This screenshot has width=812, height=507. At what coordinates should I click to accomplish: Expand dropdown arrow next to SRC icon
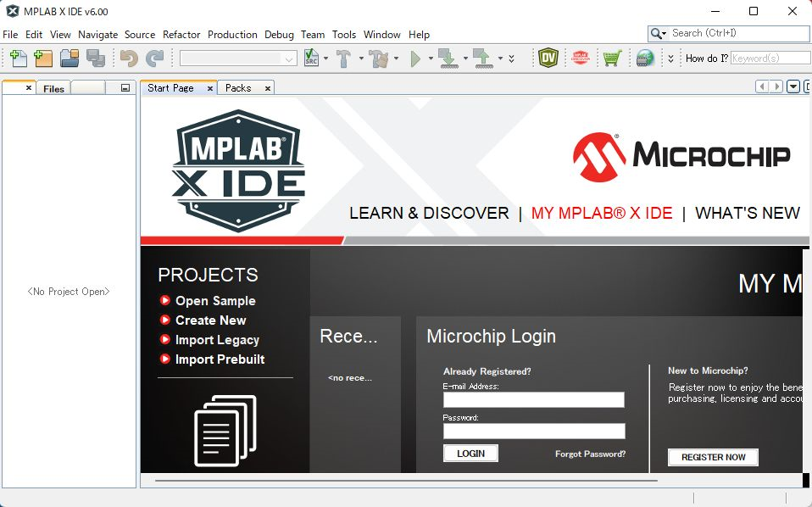click(325, 58)
